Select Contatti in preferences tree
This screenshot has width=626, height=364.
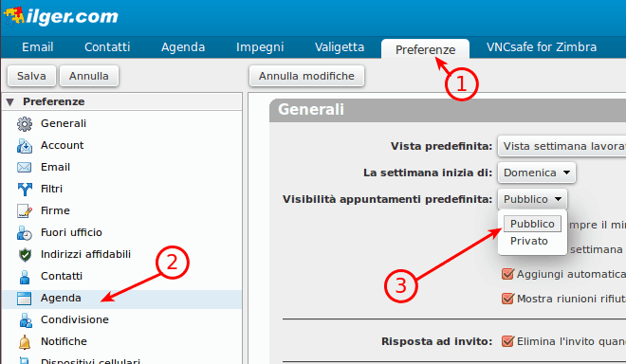121,276
